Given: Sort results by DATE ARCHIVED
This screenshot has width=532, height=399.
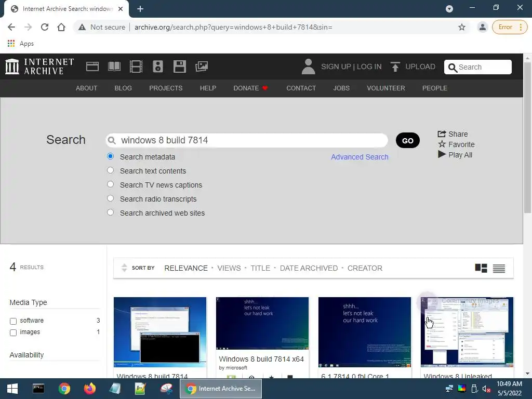Looking at the screenshot, I should [x=309, y=268].
